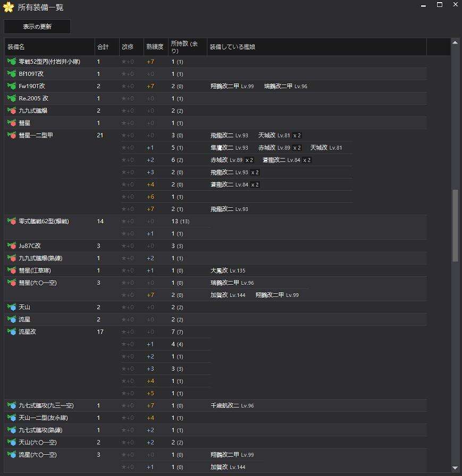Click the scrollbar down arrow
The image size is (462, 476).
[455, 468]
